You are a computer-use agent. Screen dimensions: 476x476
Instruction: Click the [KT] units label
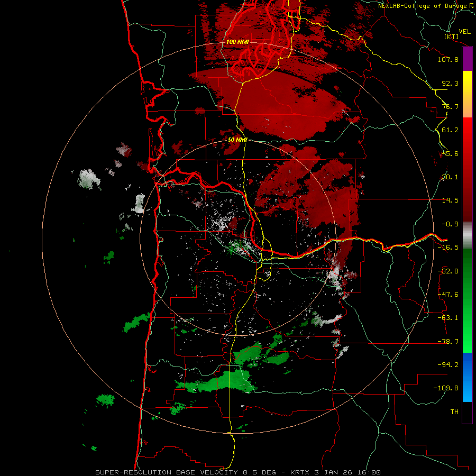coord(452,36)
